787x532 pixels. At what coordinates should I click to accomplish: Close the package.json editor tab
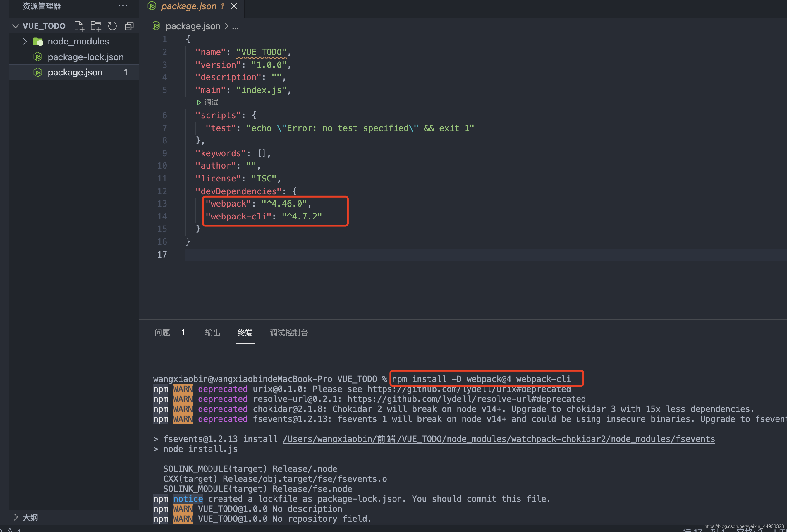[x=234, y=6]
